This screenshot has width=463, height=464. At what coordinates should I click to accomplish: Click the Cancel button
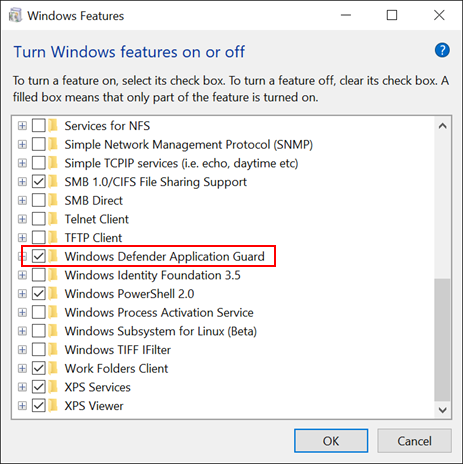[414, 441]
